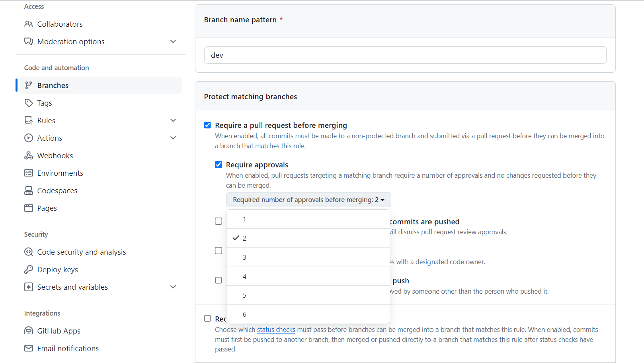
Task: Open the status checks link
Action: (x=276, y=330)
